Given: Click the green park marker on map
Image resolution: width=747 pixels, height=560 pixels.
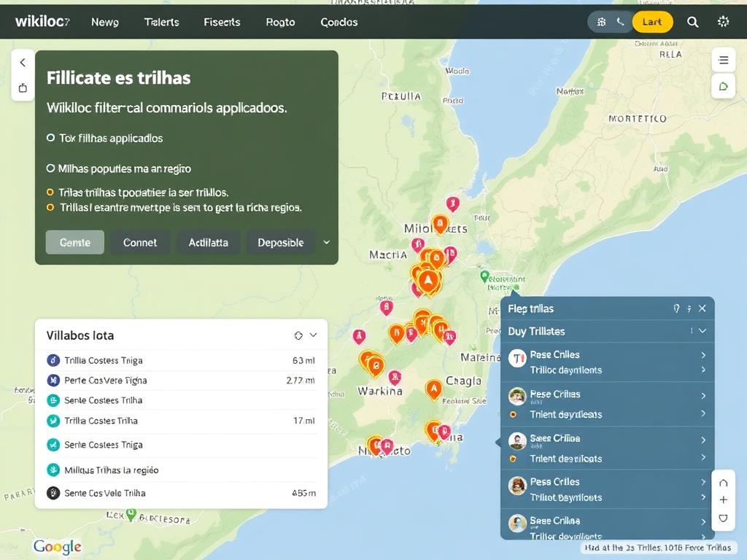Looking at the screenshot, I should pos(484,276).
